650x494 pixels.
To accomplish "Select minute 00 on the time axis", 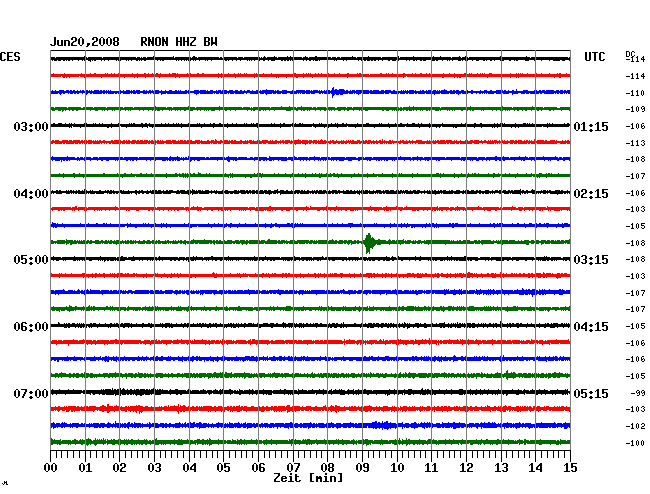I will pos(51,467).
